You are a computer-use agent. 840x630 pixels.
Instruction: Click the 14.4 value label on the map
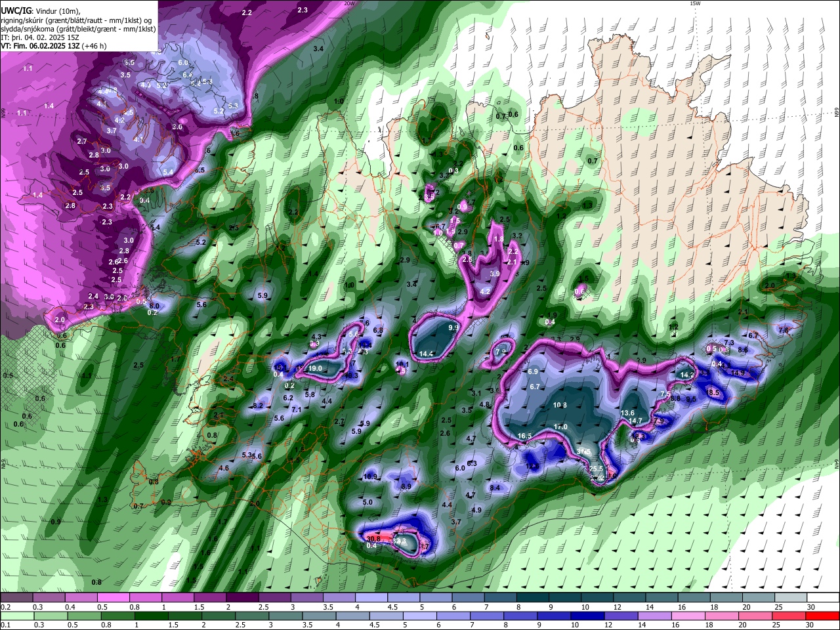click(427, 354)
